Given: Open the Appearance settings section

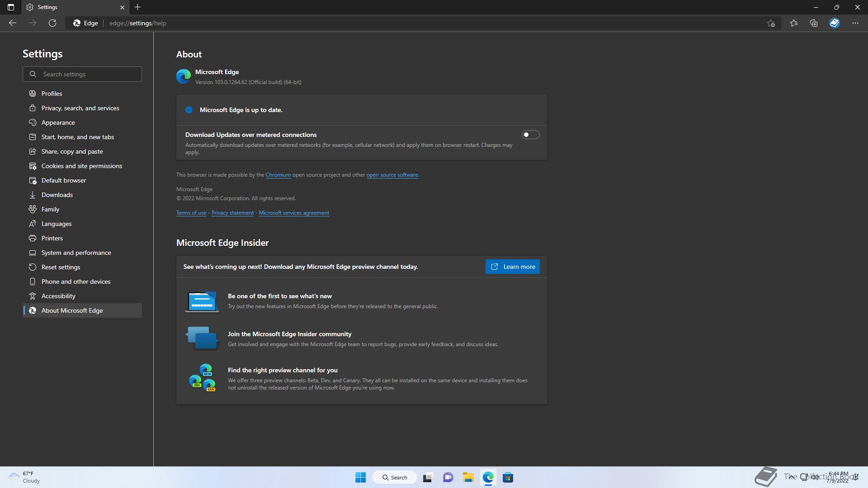Looking at the screenshot, I should point(58,122).
